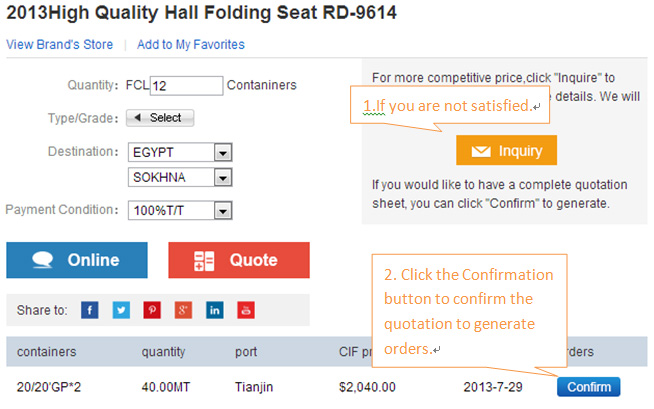Share via Pinterest icon
Viewport: 654px width, 409px height.
[152, 310]
